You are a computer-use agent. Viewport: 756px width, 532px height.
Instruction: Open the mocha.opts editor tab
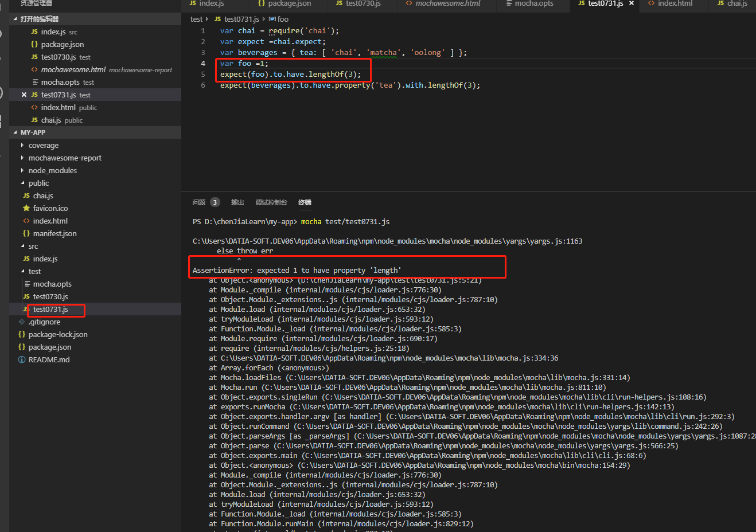(x=530, y=3)
